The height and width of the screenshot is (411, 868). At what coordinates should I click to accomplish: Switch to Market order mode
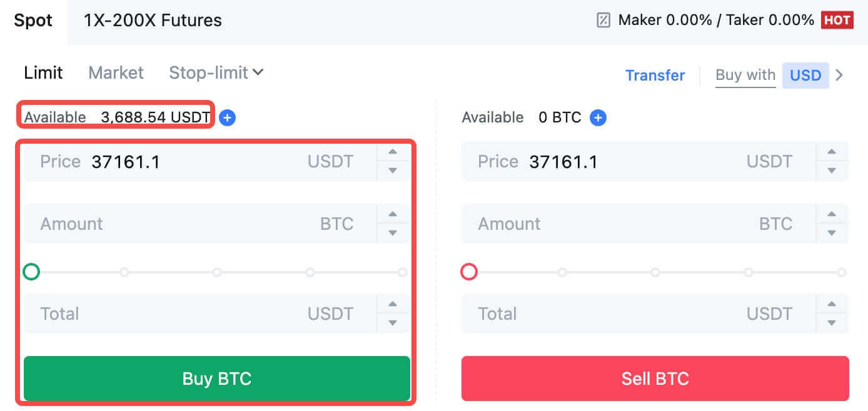click(116, 72)
